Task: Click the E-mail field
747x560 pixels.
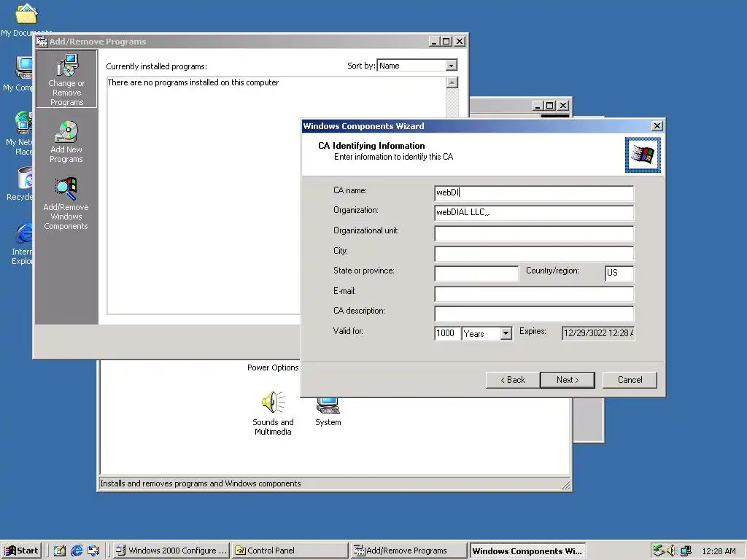Action: (x=534, y=293)
